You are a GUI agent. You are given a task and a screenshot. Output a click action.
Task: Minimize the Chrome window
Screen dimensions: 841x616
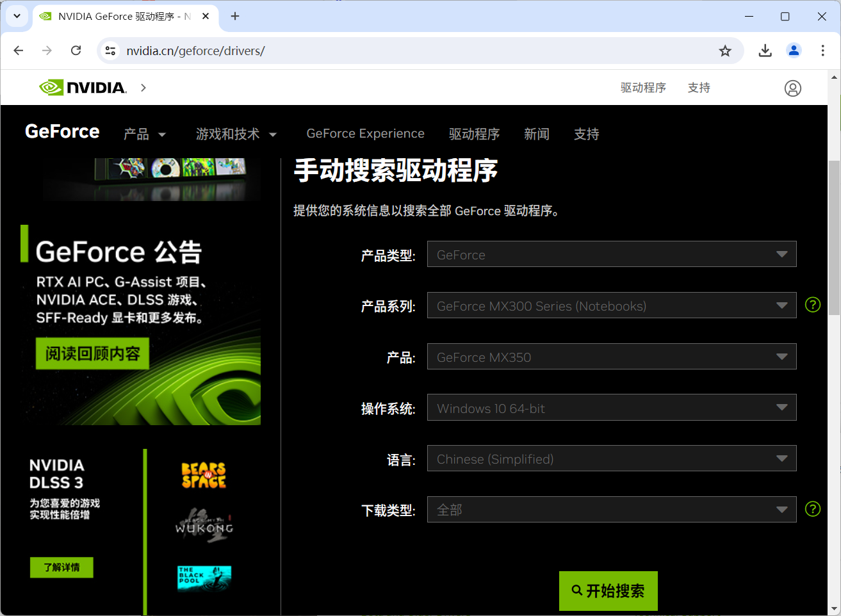tap(749, 16)
